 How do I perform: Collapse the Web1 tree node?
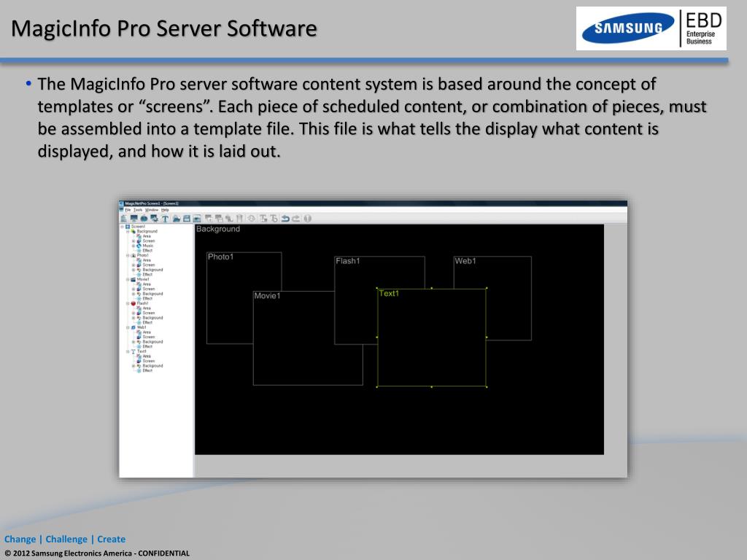tap(128, 327)
